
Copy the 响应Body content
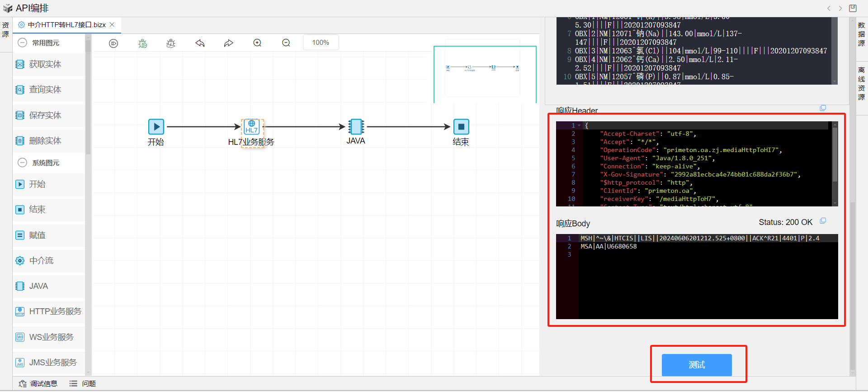click(x=823, y=221)
